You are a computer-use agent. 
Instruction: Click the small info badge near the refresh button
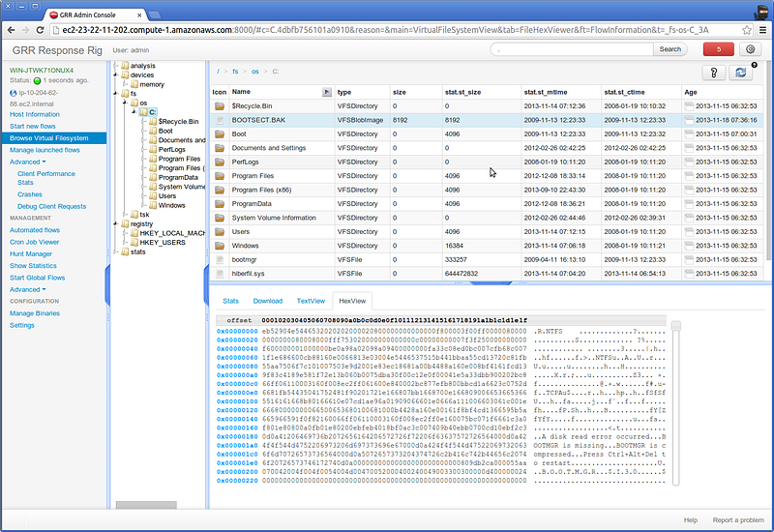click(x=755, y=65)
